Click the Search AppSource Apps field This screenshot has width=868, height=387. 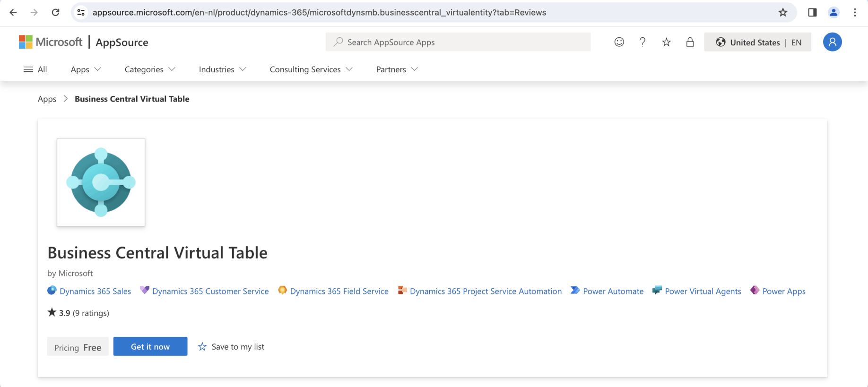point(458,42)
